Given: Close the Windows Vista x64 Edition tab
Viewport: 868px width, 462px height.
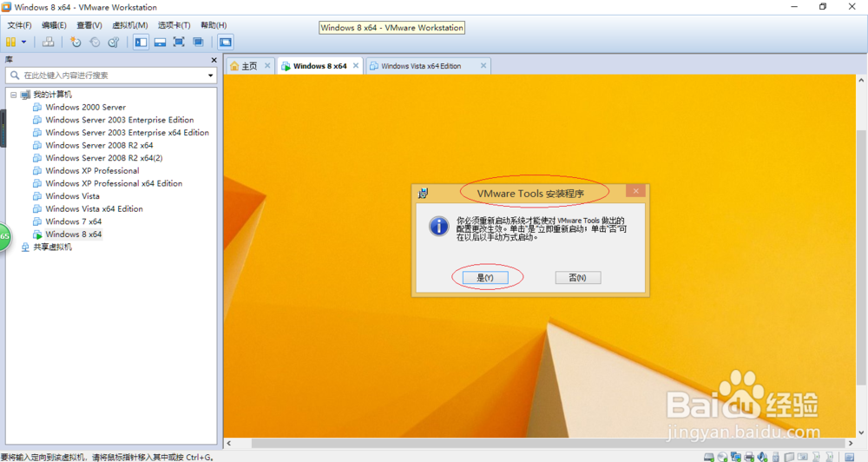Looking at the screenshot, I should click(x=483, y=65).
